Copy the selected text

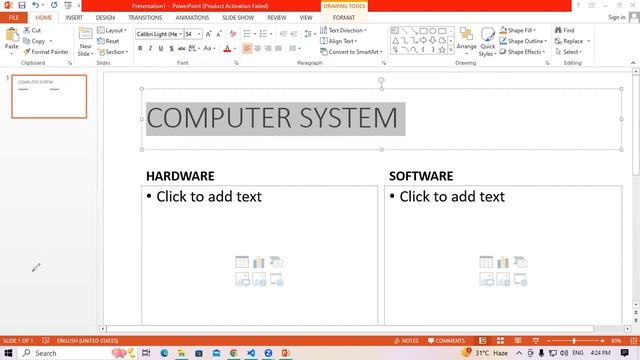click(34, 41)
